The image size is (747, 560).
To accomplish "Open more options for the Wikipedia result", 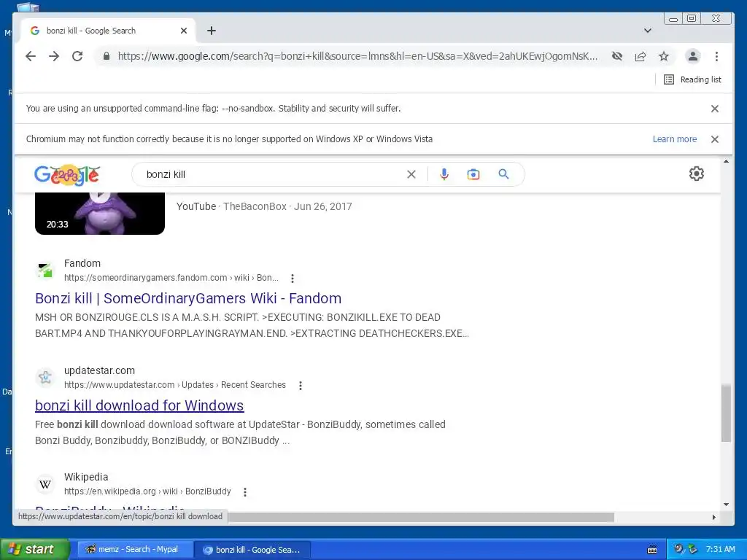I will (x=245, y=492).
